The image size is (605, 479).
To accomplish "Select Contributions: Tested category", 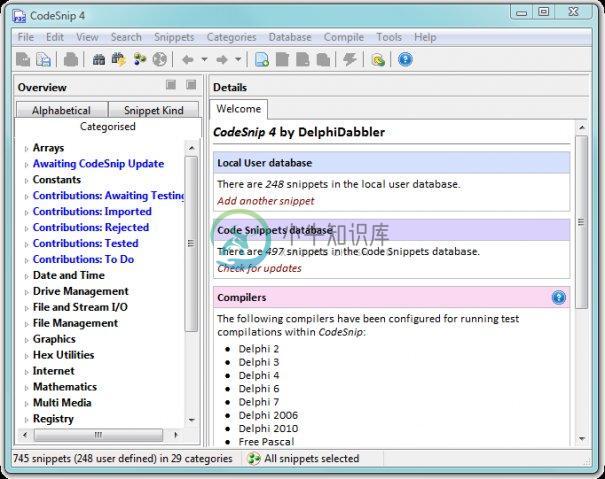I will tap(86, 244).
